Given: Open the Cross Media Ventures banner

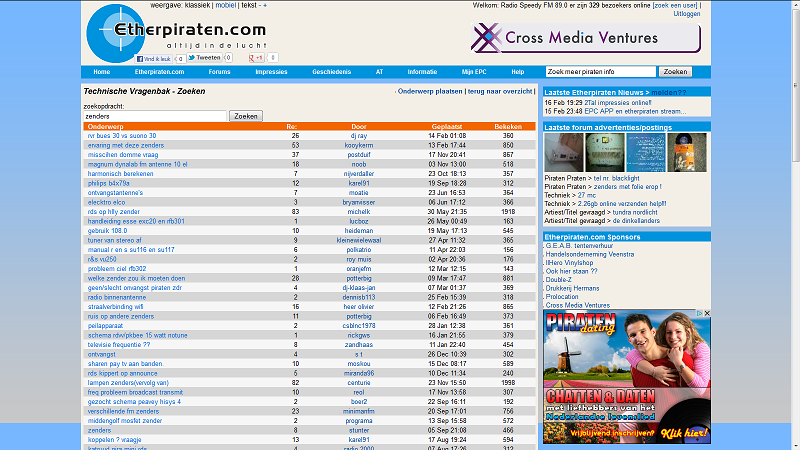Looking at the screenshot, I should click(x=586, y=38).
